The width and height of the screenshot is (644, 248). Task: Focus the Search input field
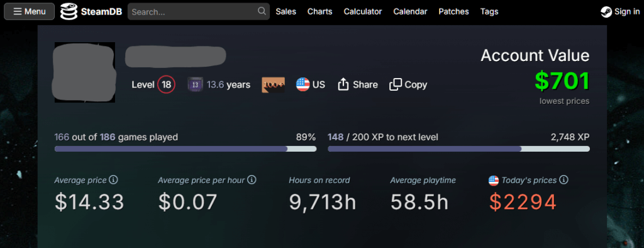coord(198,11)
